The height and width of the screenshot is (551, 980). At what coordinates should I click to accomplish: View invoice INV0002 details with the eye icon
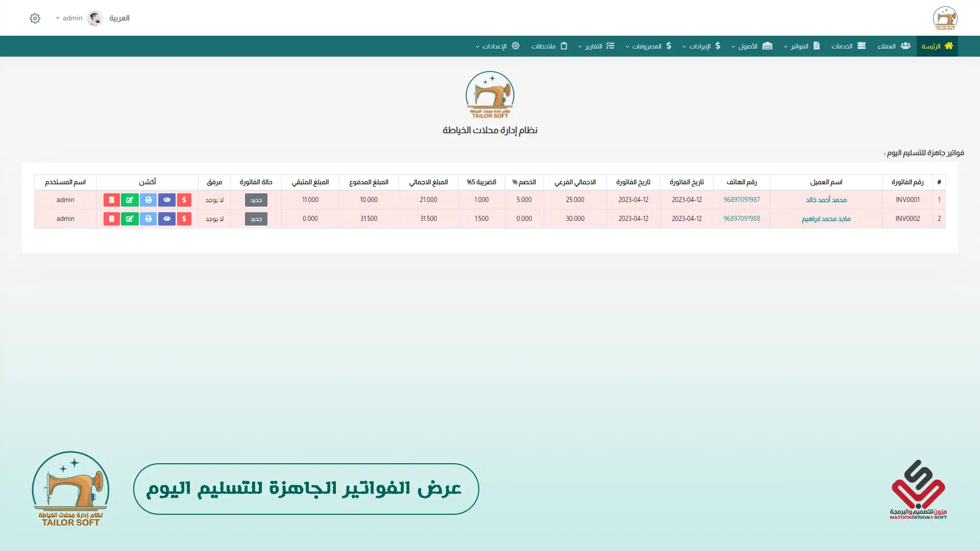[x=166, y=219]
